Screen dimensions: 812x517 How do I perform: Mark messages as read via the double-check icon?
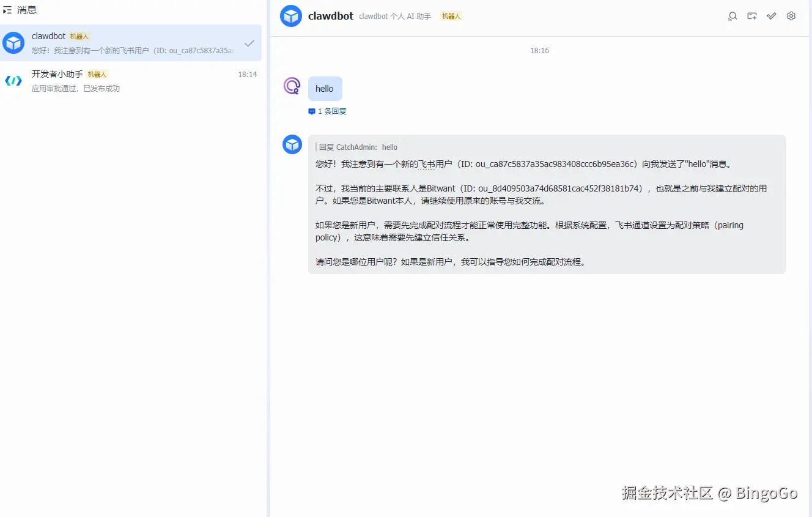click(771, 16)
